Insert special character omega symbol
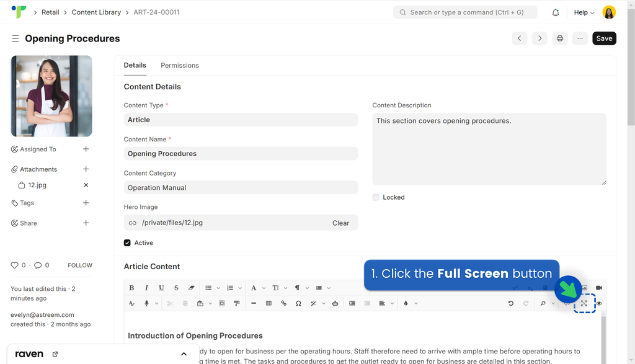Viewport: 635px width, 364px height. coord(298,303)
